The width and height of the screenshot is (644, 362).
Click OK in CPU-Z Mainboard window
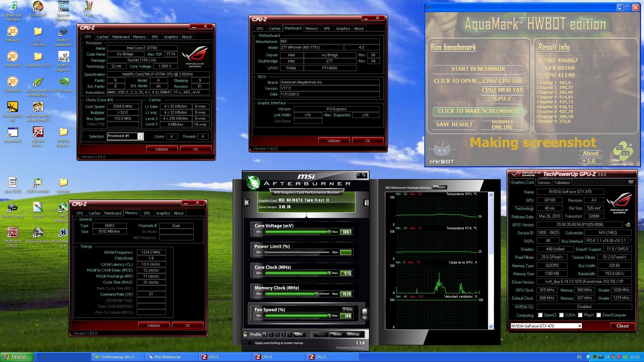pyautogui.click(x=368, y=141)
